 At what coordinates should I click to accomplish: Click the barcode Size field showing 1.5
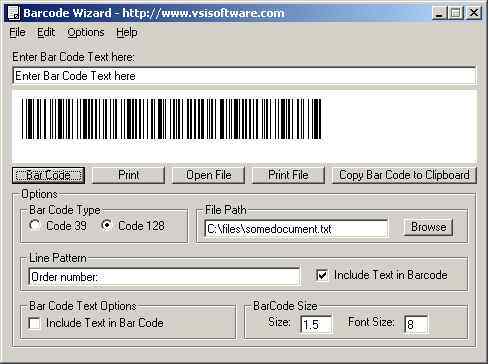pos(316,324)
